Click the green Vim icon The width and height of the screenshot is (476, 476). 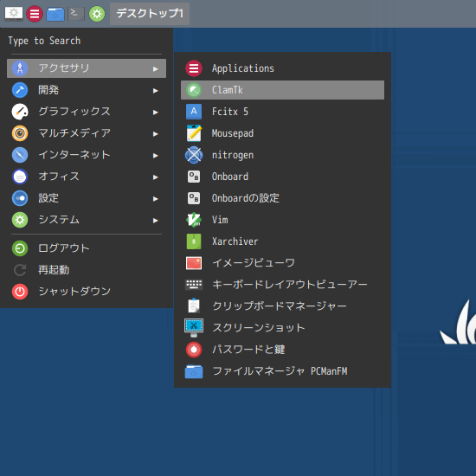point(194,220)
